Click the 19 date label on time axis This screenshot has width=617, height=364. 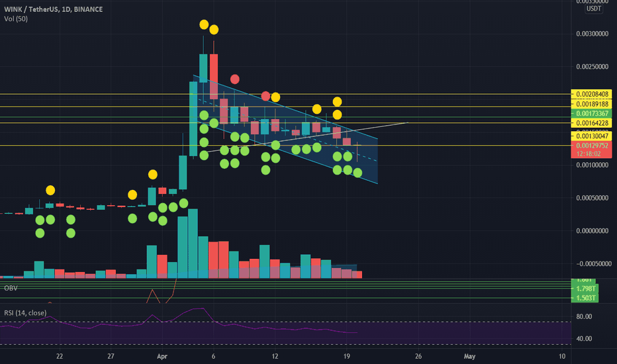point(346,356)
